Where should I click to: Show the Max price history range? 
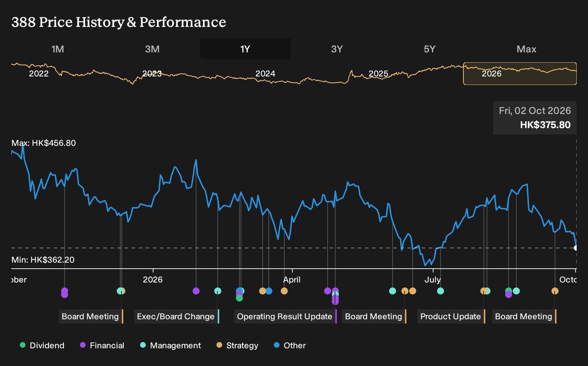click(526, 49)
